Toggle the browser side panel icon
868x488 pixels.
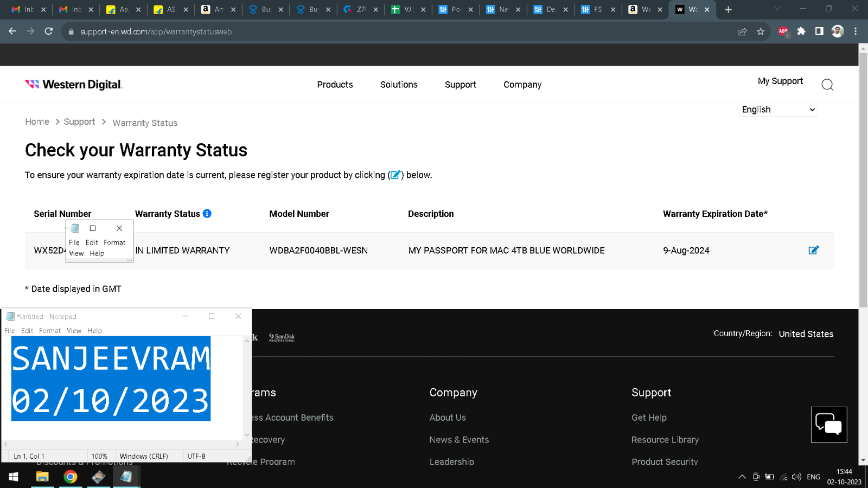[819, 31]
